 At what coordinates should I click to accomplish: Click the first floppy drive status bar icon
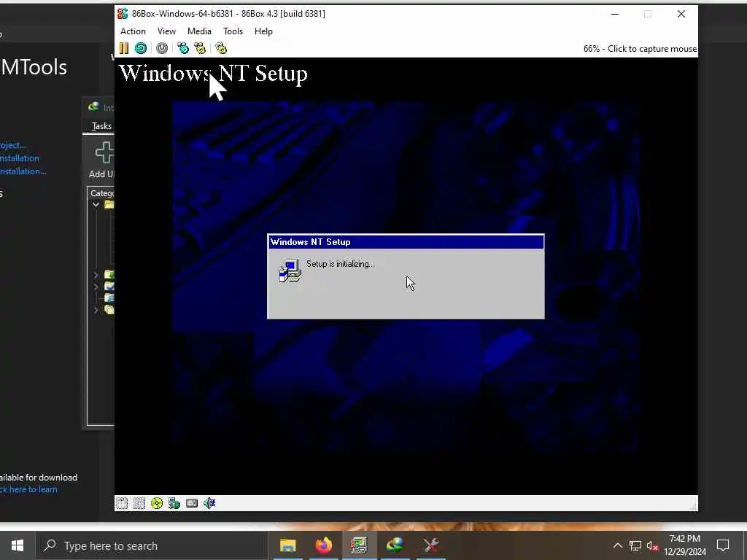122,503
